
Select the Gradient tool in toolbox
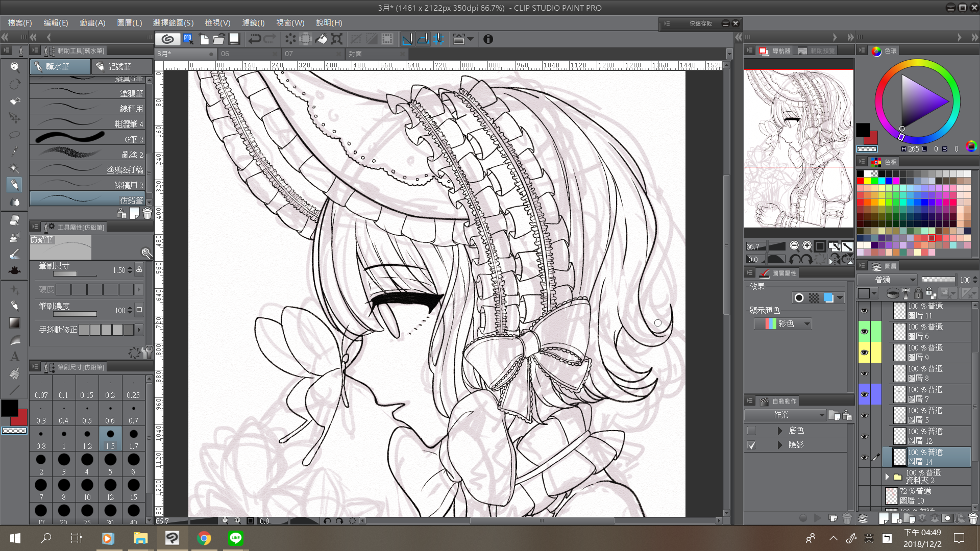[15, 322]
